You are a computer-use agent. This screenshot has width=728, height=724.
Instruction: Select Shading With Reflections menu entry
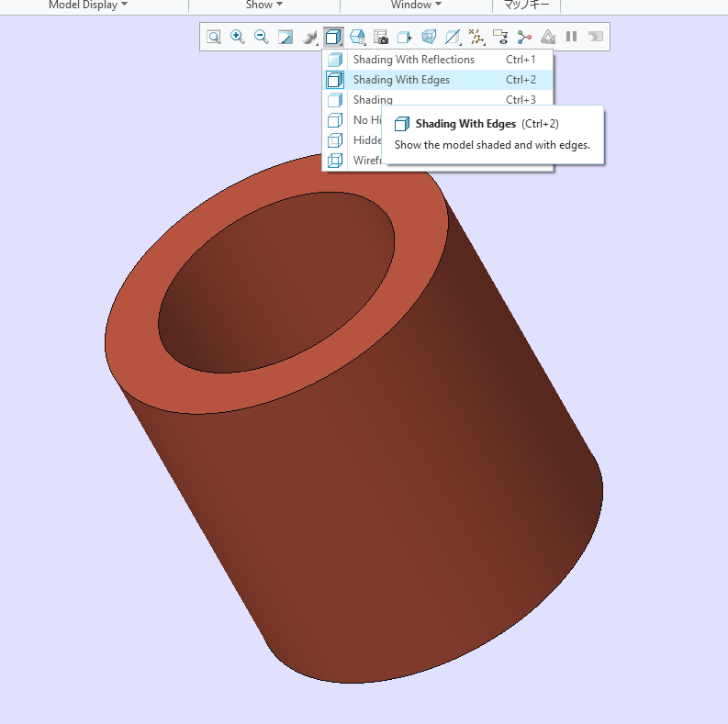(x=413, y=60)
